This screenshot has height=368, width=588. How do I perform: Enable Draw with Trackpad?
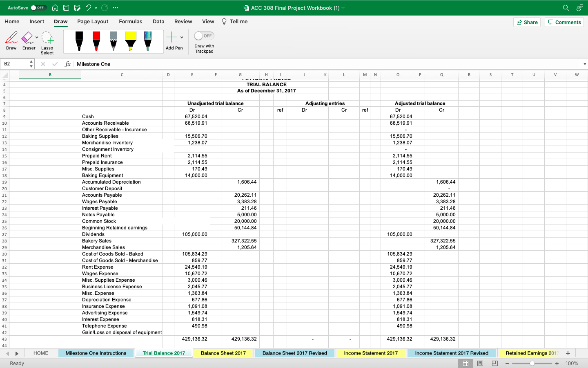tap(204, 36)
